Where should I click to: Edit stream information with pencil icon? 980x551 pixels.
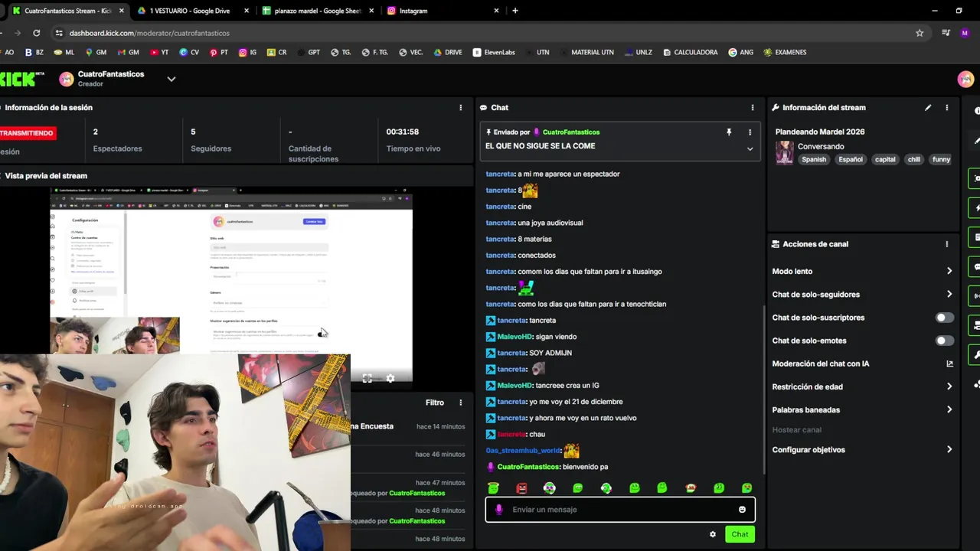click(928, 108)
